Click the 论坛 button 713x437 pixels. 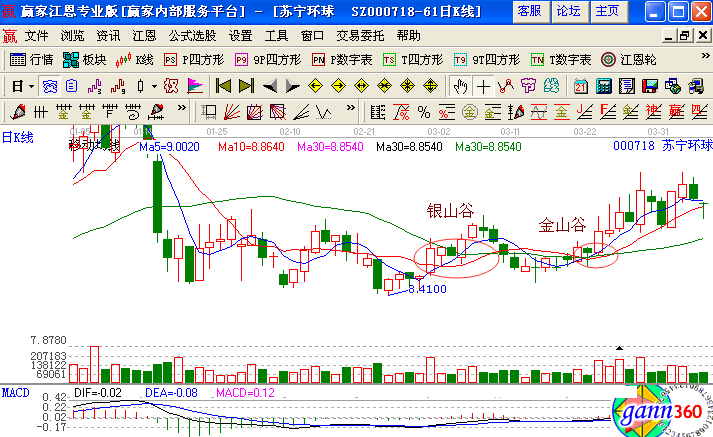pyautogui.click(x=567, y=11)
